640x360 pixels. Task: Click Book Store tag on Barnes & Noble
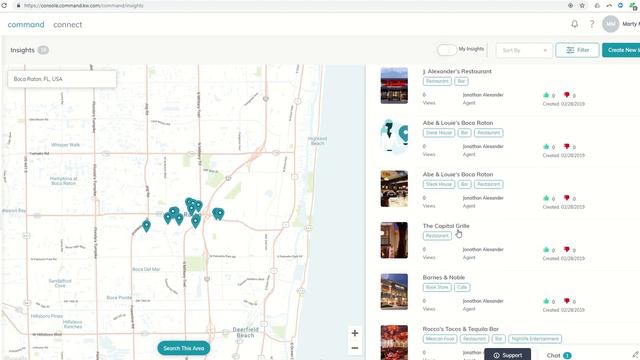[x=437, y=287]
